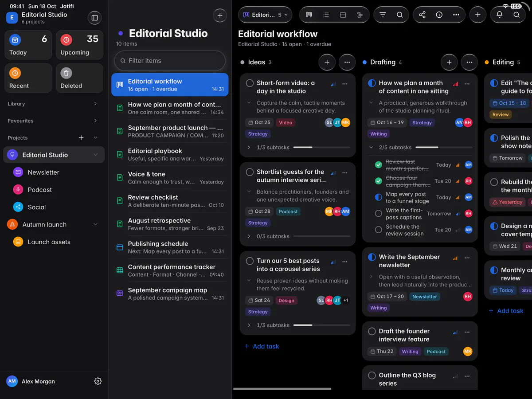This screenshot has height=399, width=532.
Task: Open the Drafting column three-dot menu
Action: 469,63
